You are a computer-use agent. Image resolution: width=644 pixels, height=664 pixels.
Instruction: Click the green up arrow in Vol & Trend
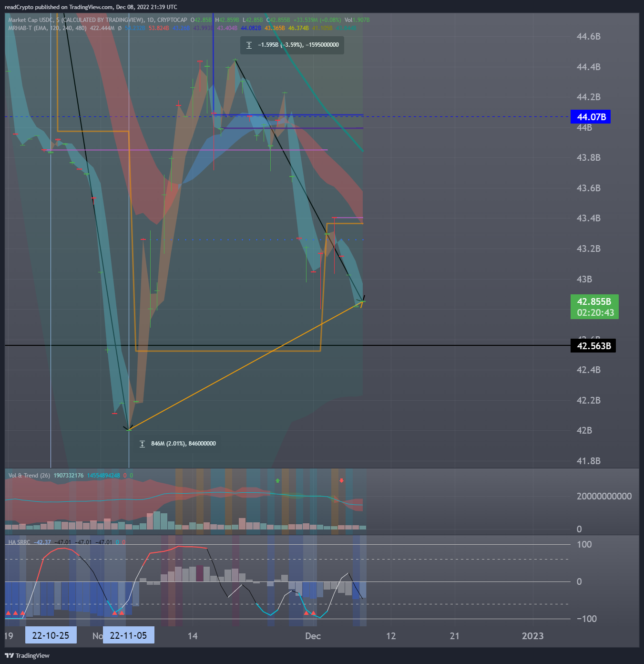[x=277, y=480]
